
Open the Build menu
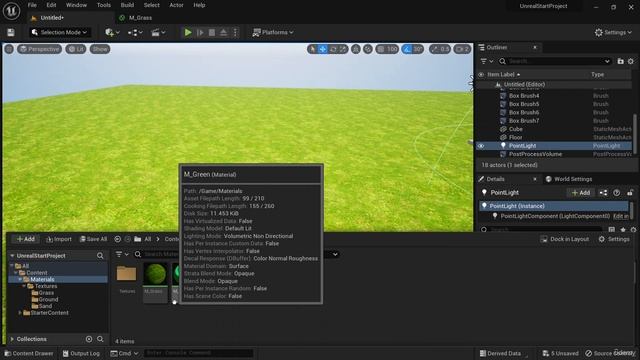[x=127, y=5]
